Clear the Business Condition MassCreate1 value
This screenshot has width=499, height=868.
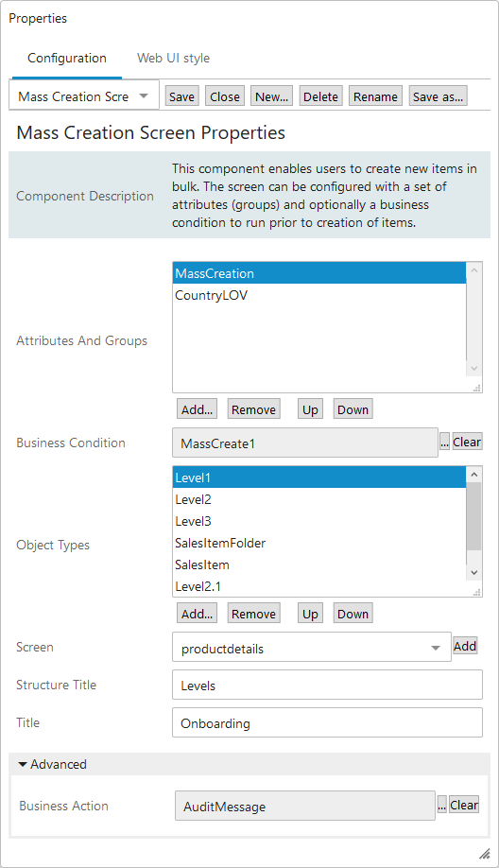(467, 442)
